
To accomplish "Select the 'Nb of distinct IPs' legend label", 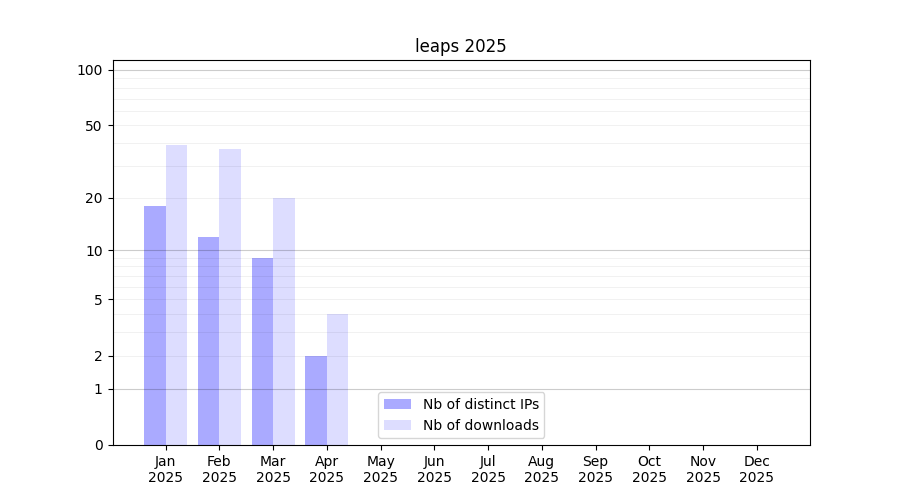I will point(481,404).
